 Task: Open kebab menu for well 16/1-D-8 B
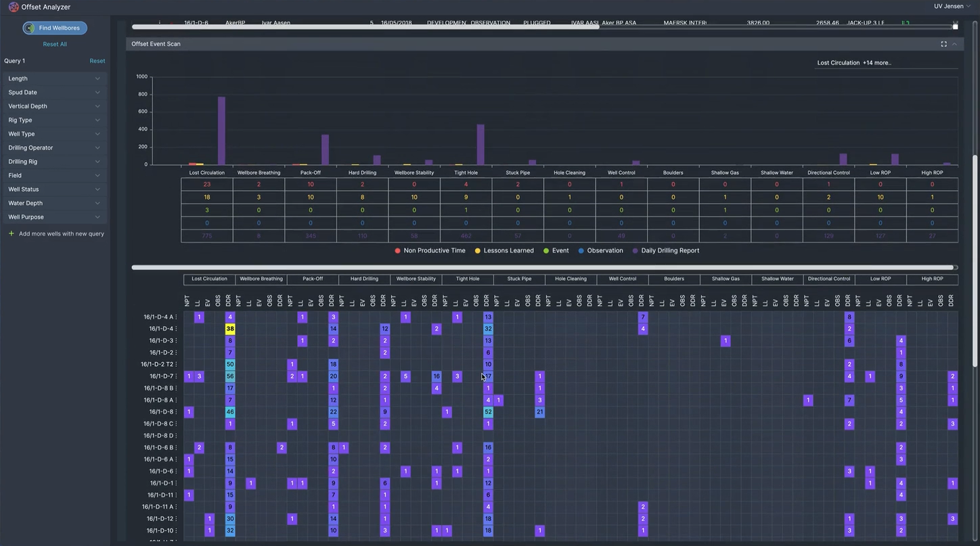[x=177, y=388]
